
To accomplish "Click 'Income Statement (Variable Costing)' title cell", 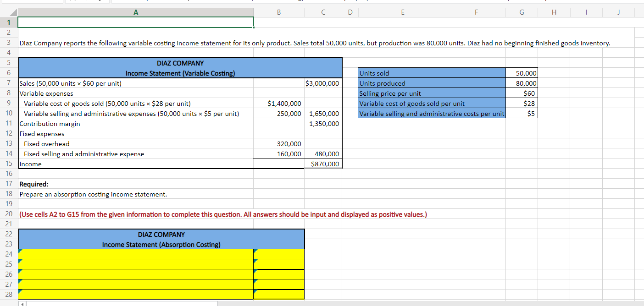I will (x=180, y=73).
